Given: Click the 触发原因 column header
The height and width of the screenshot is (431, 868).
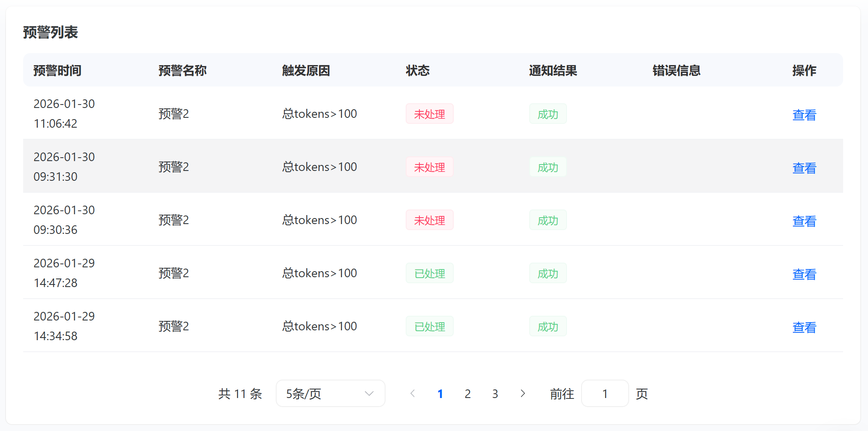Looking at the screenshot, I should [x=306, y=70].
